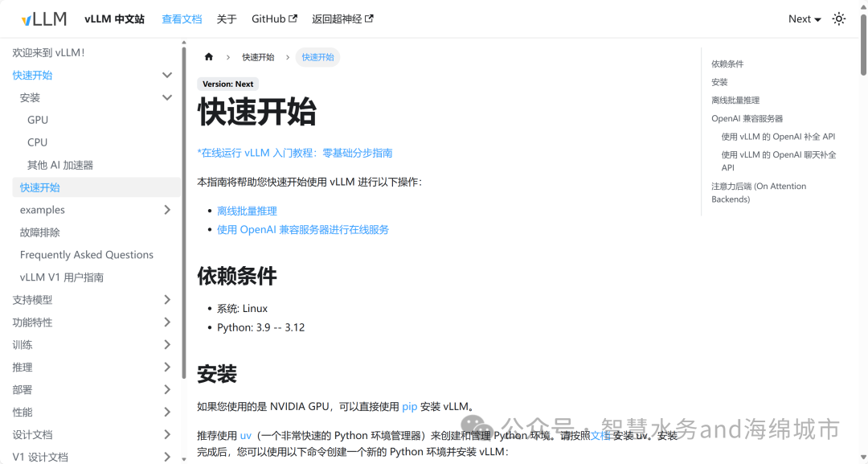Open 欢迎来到 vLLM! in sidebar

click(49, 52)
